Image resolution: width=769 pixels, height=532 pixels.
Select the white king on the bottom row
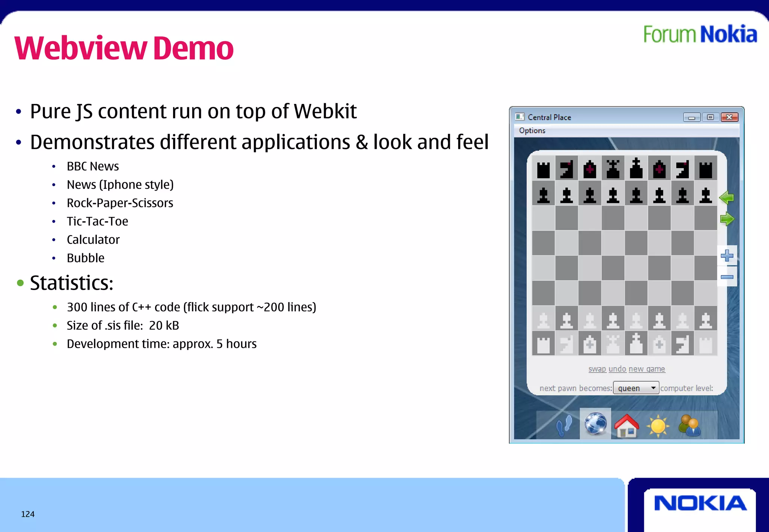click(636, 343)
